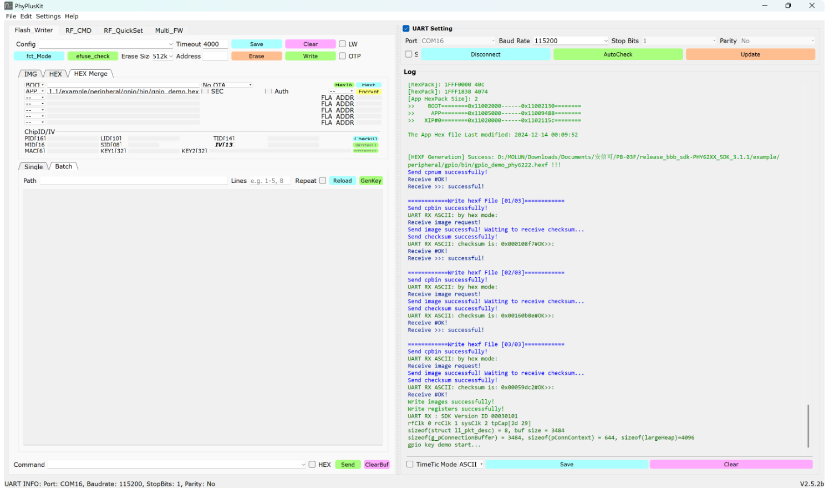Select the Flash_Writer tab
Screen dimensions: 834x504
34,30
